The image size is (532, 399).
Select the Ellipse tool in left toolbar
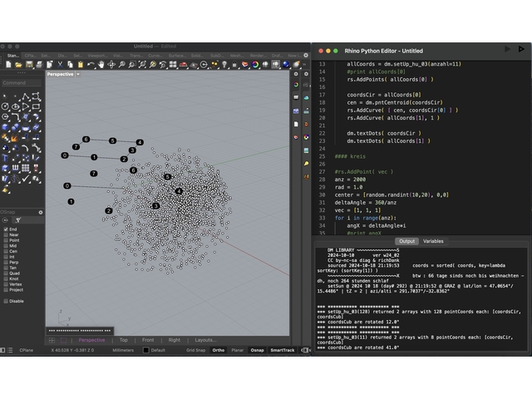16,106
